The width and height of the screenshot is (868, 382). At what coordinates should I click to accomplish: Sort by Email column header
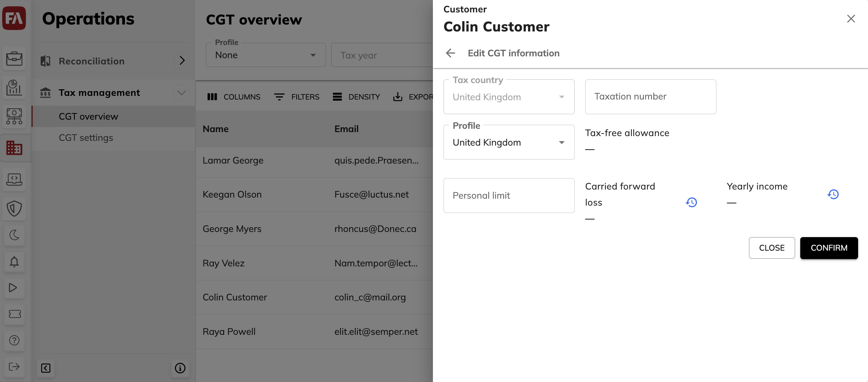pos(346,129)
